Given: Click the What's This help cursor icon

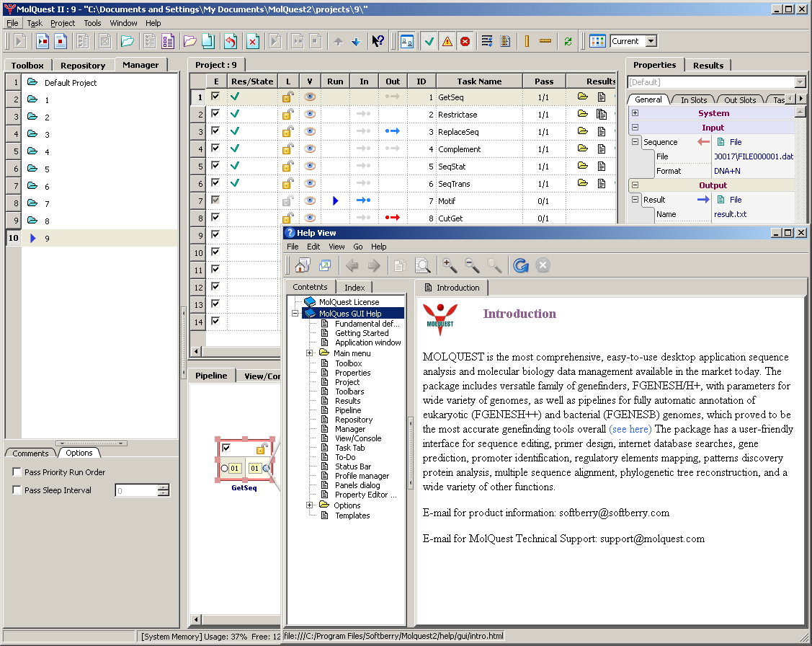Looking at the screenshot, I should click(378, 41).
